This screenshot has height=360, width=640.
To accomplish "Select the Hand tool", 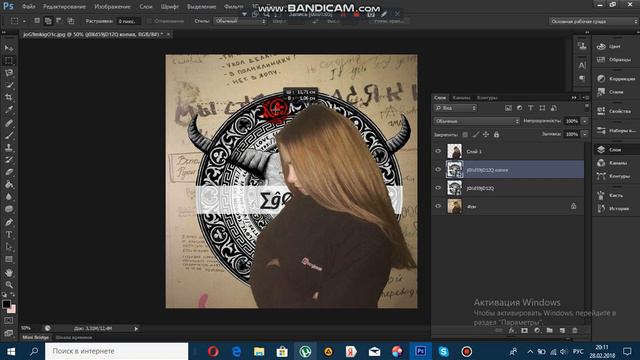I will (x=9, y=272).
